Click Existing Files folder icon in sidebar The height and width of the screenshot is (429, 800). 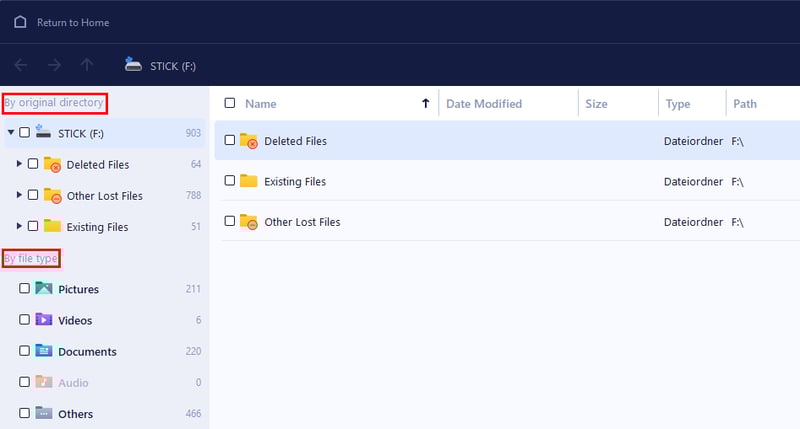52,225
